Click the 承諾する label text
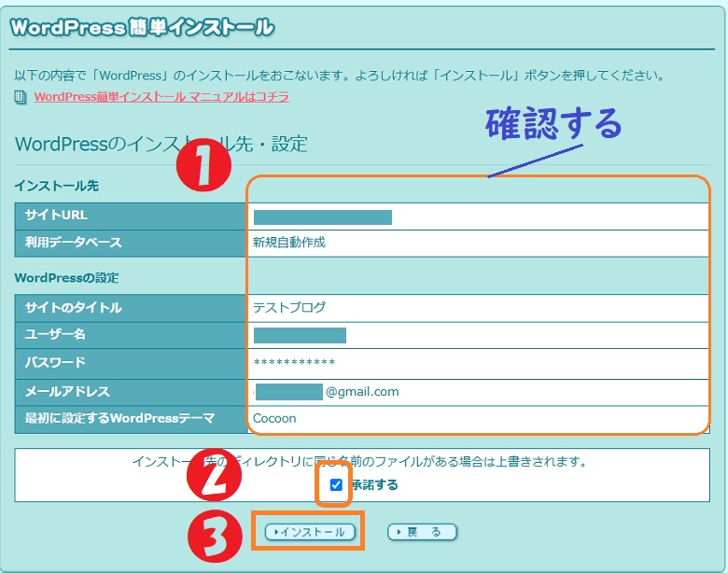Viewport: 728px width, 573px height. pyautogui.click(x=375, y=484)
